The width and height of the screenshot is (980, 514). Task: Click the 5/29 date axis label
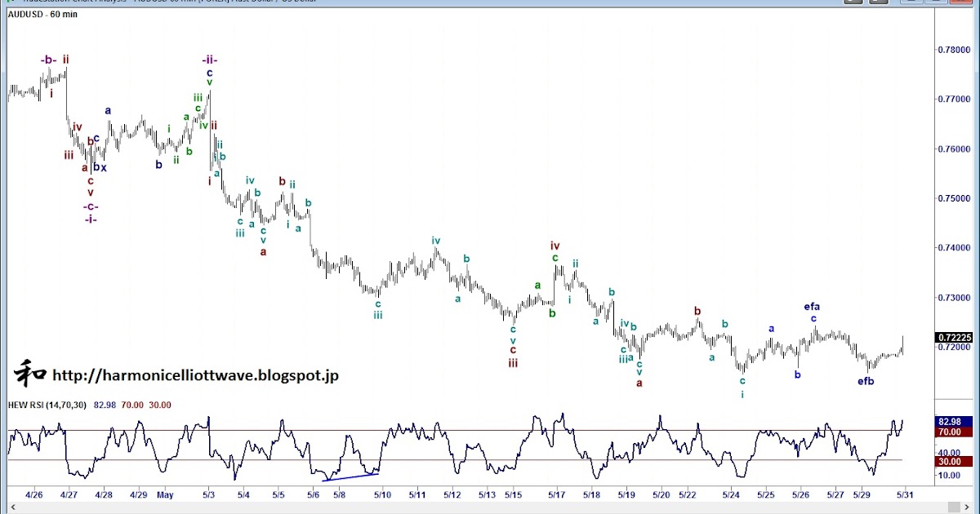[862, 494]
